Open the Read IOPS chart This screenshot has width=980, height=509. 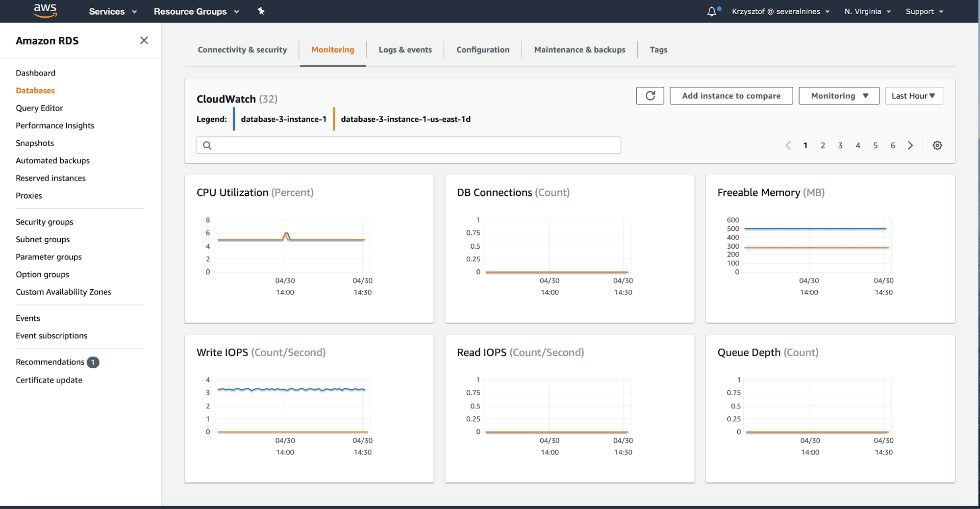click(x=570, y=408)
